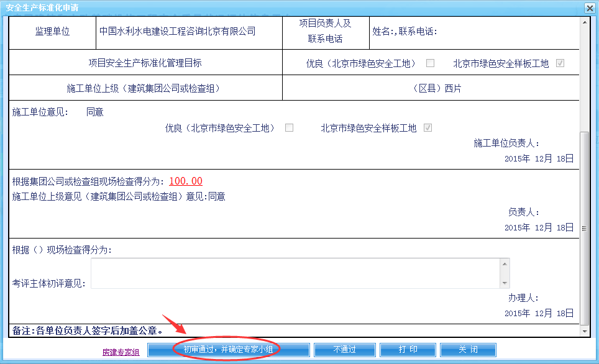
Task: Open the 组建专家组 link
Action: tap(121, 352)
